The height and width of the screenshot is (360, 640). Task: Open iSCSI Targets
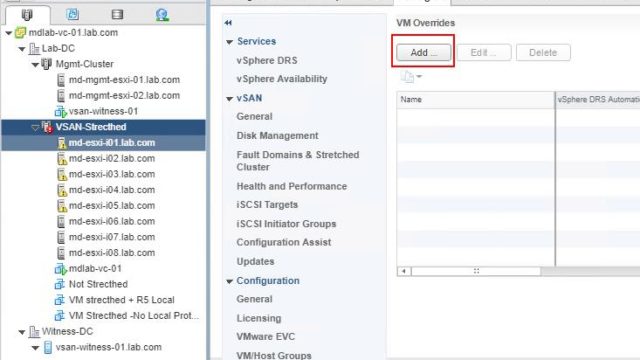pyautogui.click(x=267, y=204)
